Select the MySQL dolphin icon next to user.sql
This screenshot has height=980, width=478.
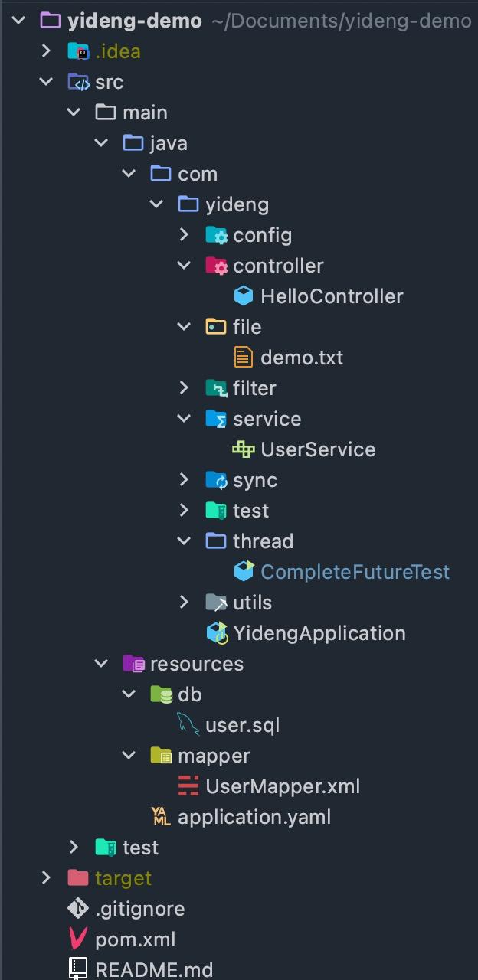(188, 724)
